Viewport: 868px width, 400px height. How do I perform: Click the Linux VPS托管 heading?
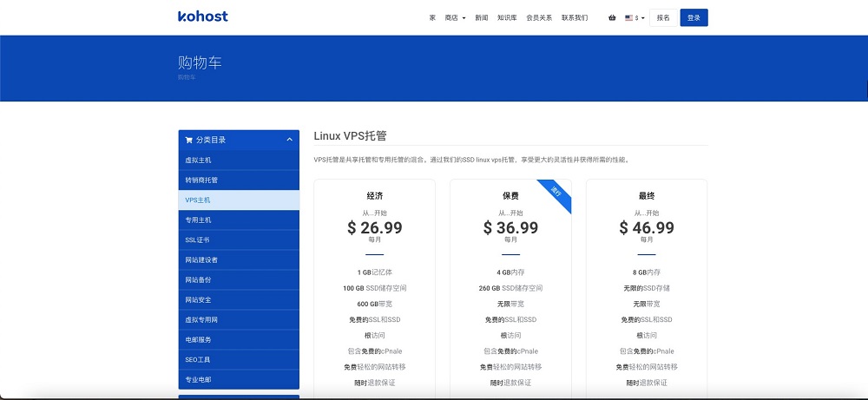coord(350,136)
